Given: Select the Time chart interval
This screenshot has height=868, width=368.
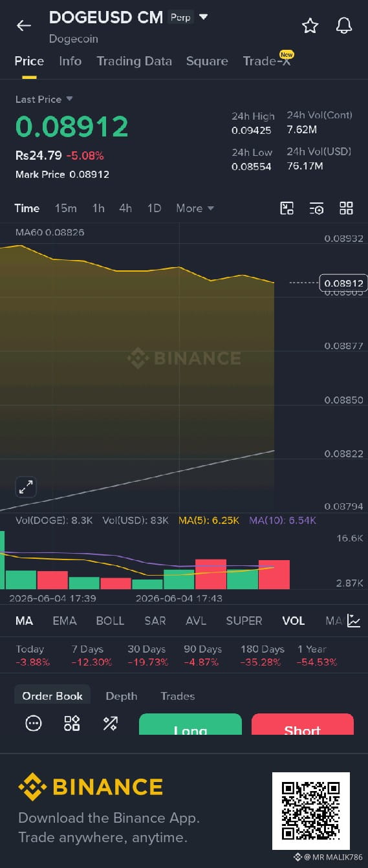Looking at the screenshot, I should [x=27, y=208].
